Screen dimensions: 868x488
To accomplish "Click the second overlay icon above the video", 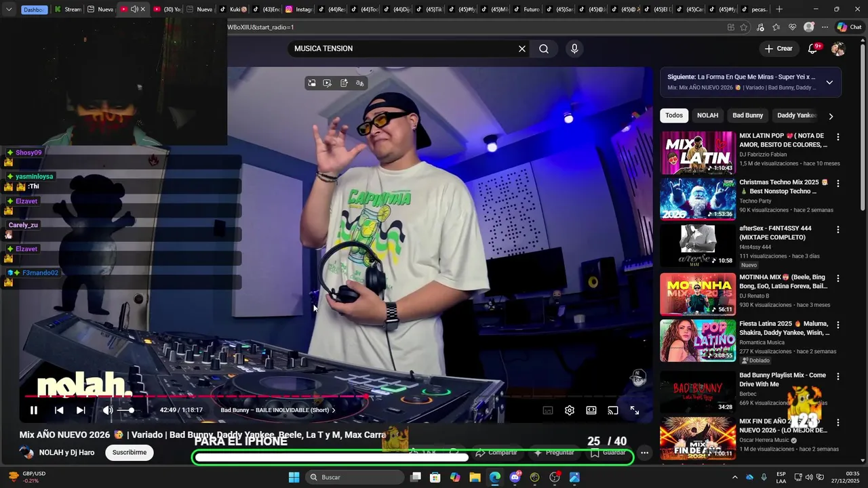I will (x=328, y=83).
